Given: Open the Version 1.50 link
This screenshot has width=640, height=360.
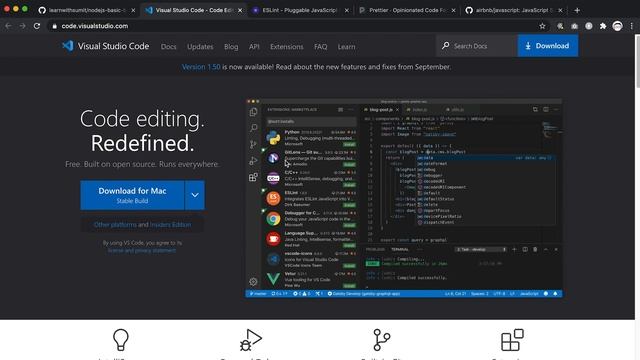Looking at the screenshot, I should tap(201, 67).
